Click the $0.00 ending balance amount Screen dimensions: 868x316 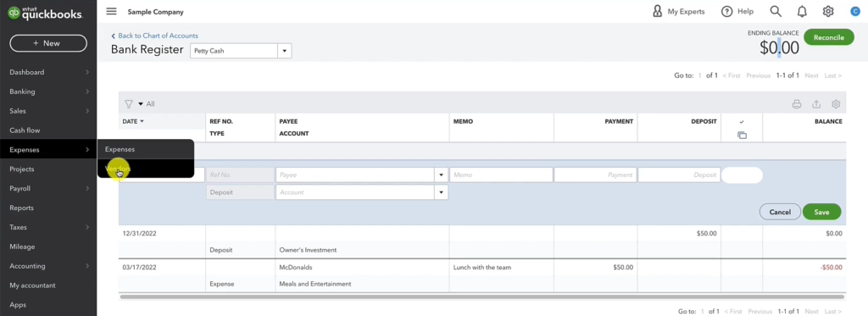tap(779, 48)
